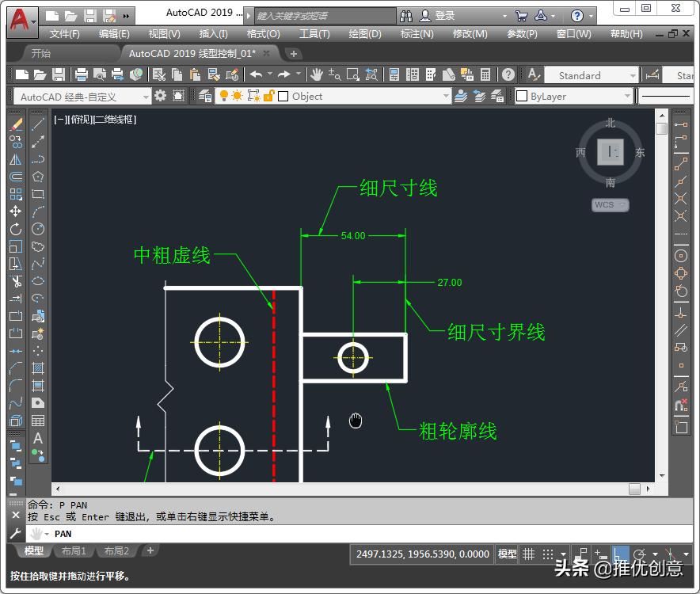Select the Mirror tool
This screenshot has height=594, width=700.
click(x=16, y=159)
